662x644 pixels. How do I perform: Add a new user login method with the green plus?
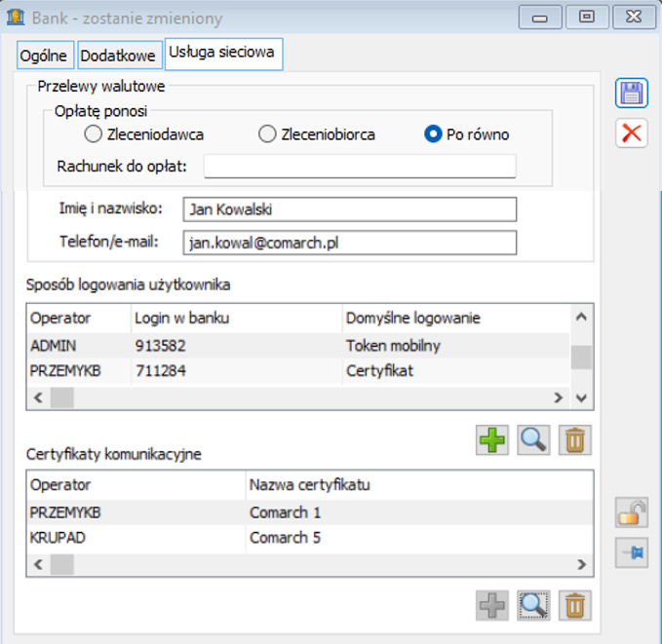pyautogui.click(x=491, y=440)
